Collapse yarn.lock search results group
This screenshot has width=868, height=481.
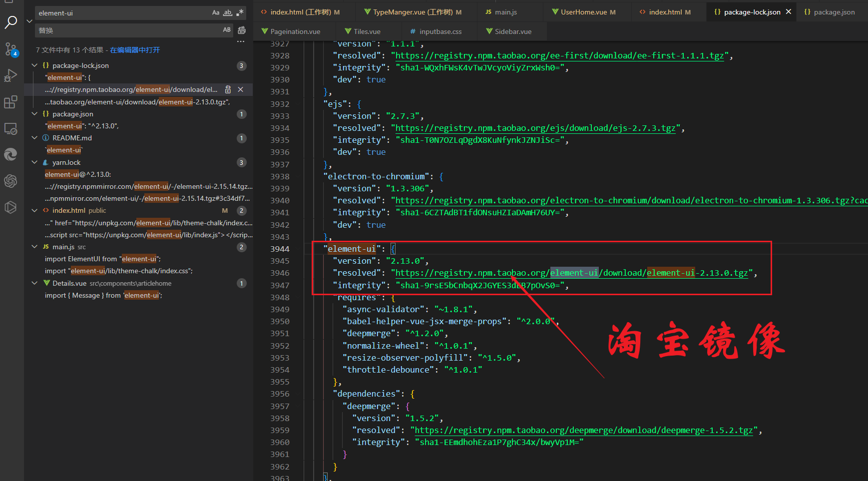coord(34,162)
